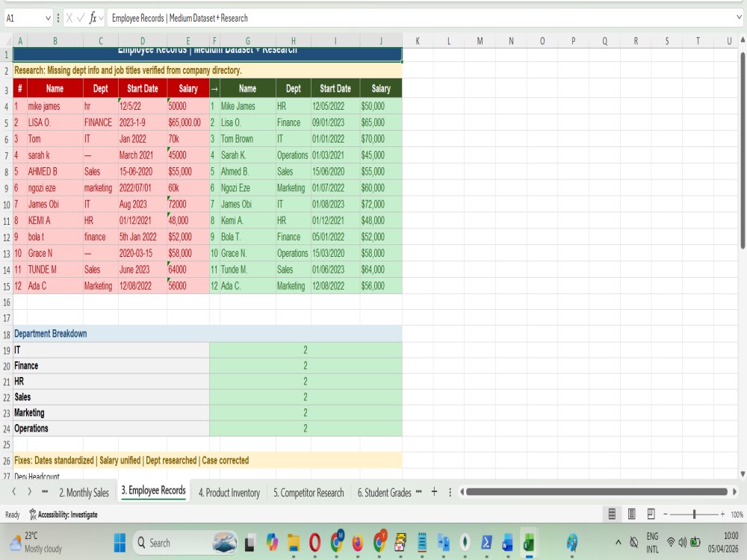This screenshot has width=747, height=560.
Task: Switch to the 6. Student Grades sheet
Action: 385,492
